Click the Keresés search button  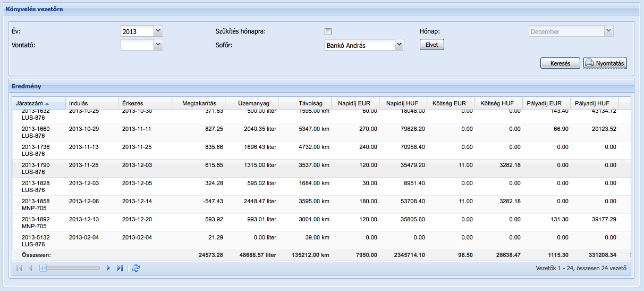[560, 63]
